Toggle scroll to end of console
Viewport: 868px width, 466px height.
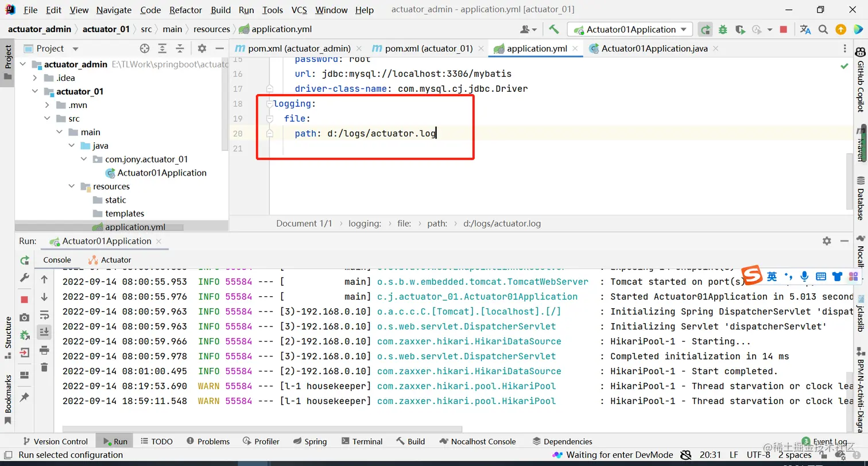(x=44, y=332)
